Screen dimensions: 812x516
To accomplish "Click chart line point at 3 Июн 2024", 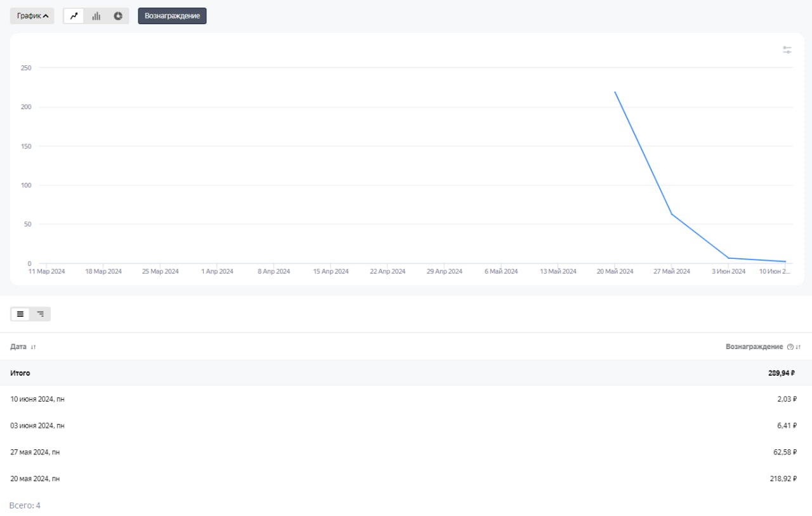I will point(728,258).
